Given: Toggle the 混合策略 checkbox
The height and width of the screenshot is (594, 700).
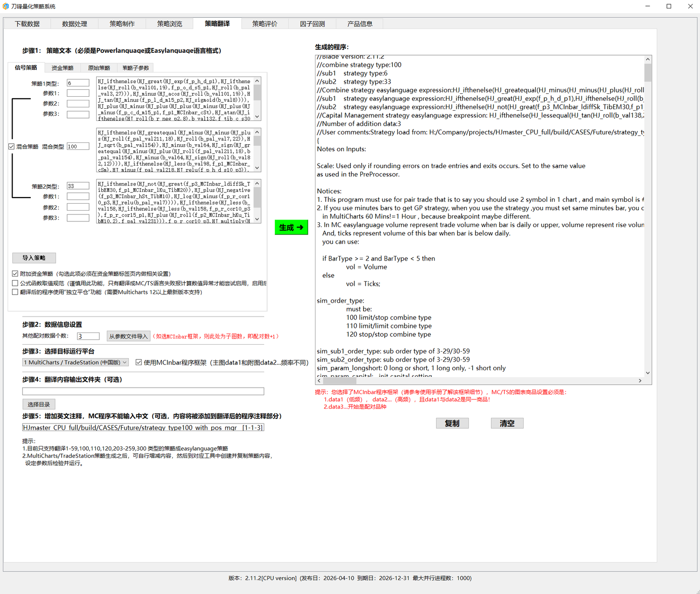Looking at the screenshot, I should [x=12, y=146].
